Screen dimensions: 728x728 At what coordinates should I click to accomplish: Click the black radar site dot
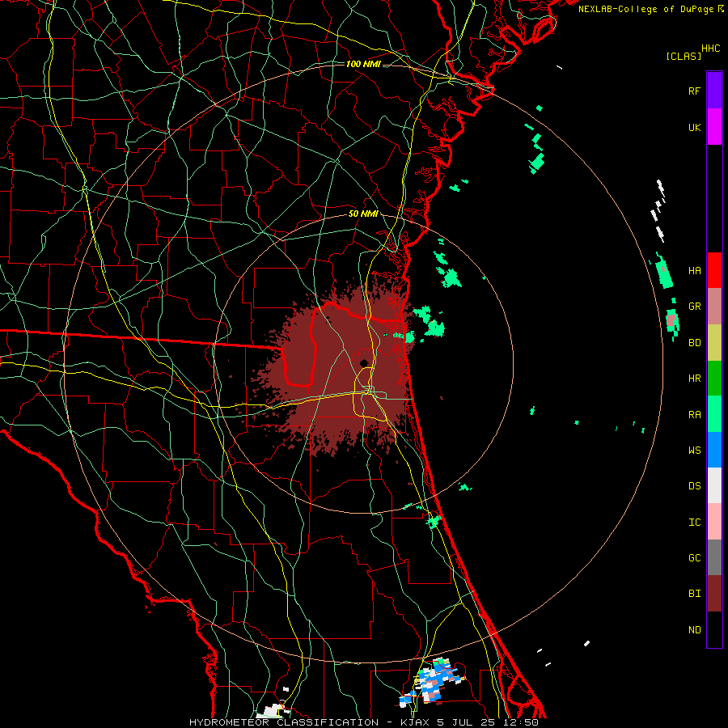click(364, 362)
